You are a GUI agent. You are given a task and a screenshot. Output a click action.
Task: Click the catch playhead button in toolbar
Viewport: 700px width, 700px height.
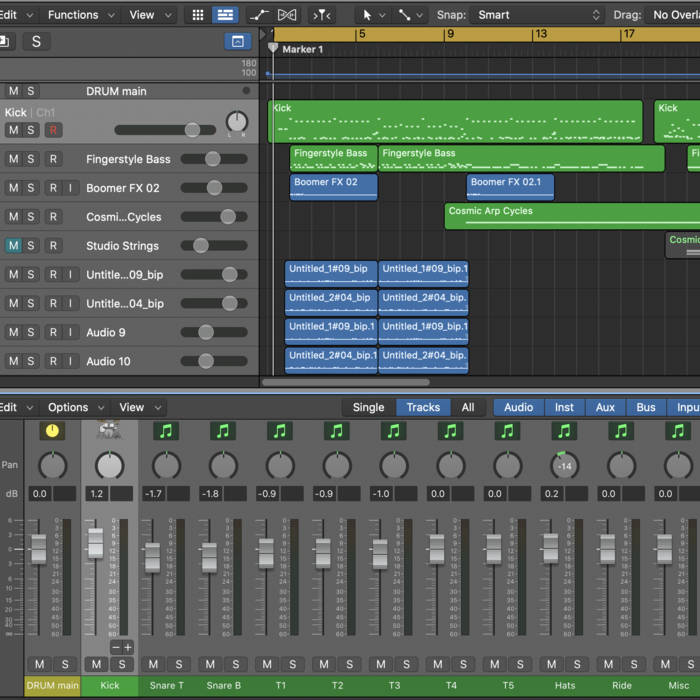[x=322, y=15]
